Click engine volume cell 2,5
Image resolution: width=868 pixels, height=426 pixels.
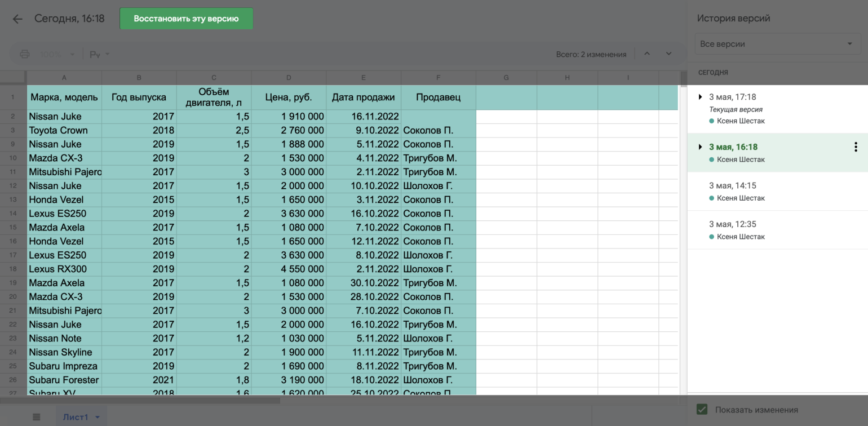point(214,130)
